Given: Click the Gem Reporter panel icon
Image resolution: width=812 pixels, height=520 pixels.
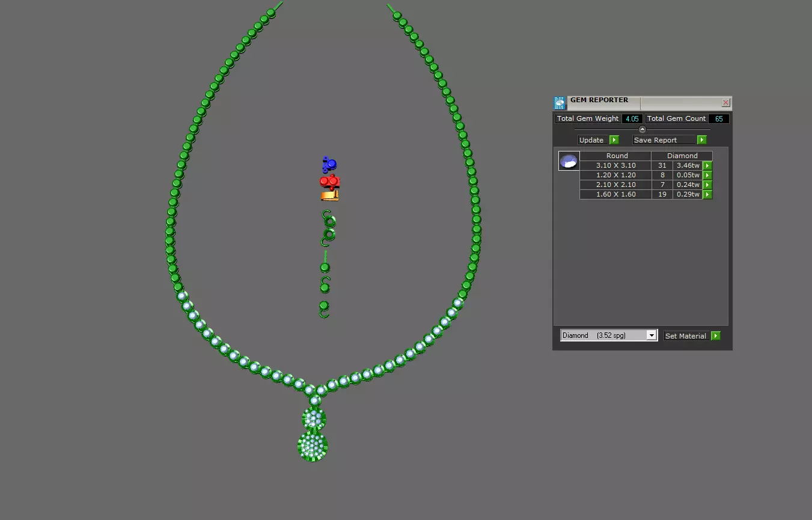Looking at the screenshot, I should tap(560, 103).
